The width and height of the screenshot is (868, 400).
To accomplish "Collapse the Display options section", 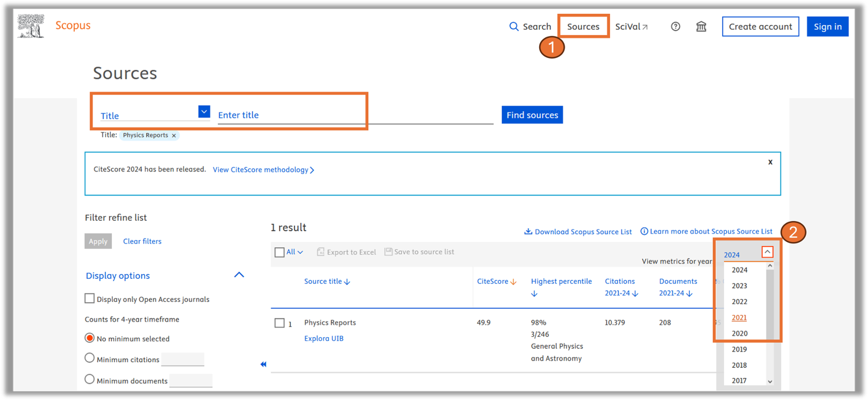I will coord(239,275).
